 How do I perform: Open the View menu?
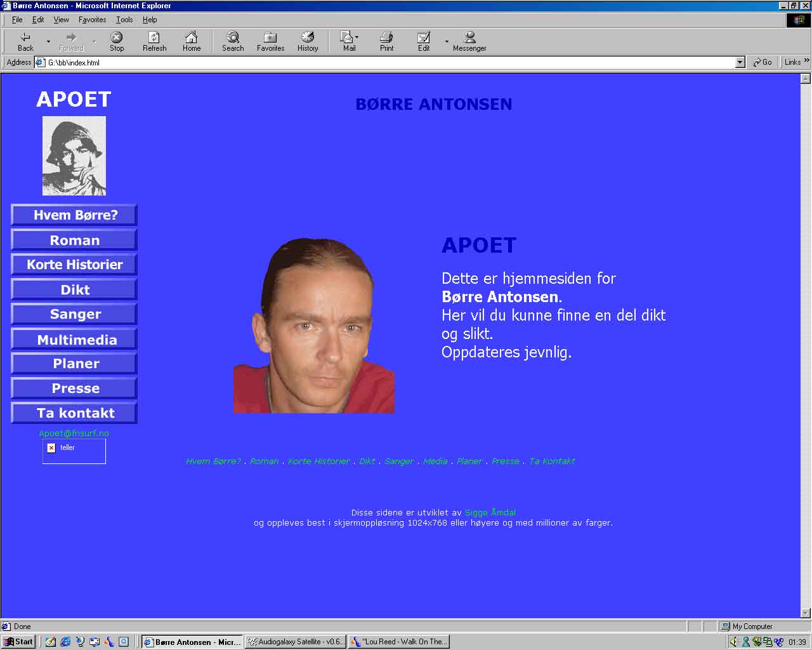click(x=61, y=20)
